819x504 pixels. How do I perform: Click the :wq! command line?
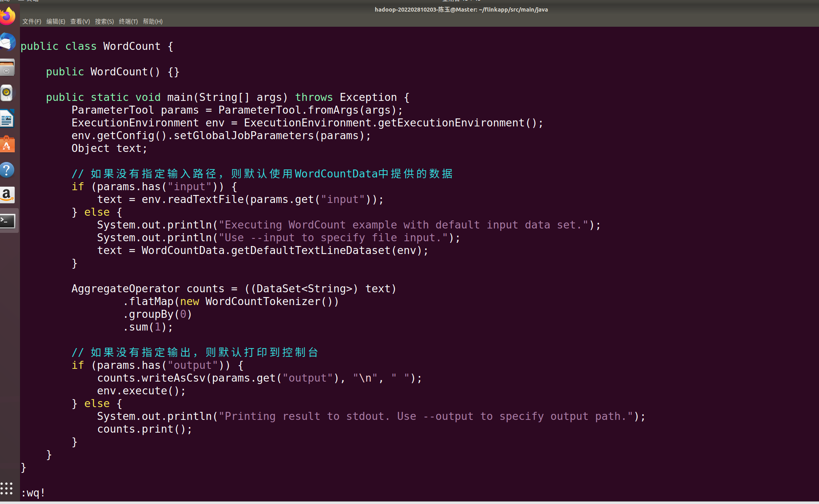(x=33, y=493)
